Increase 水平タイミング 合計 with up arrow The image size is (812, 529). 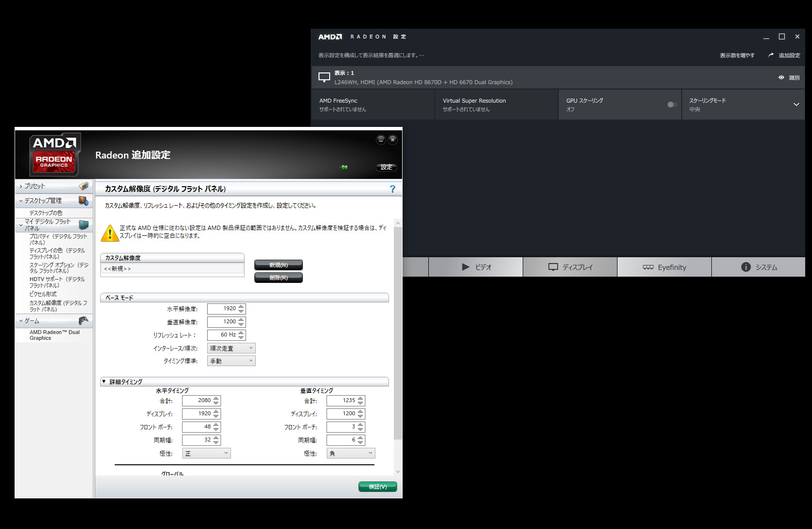216,398
